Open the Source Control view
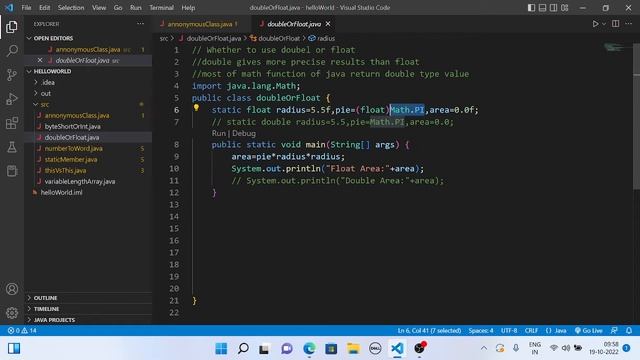 point(12,75)
